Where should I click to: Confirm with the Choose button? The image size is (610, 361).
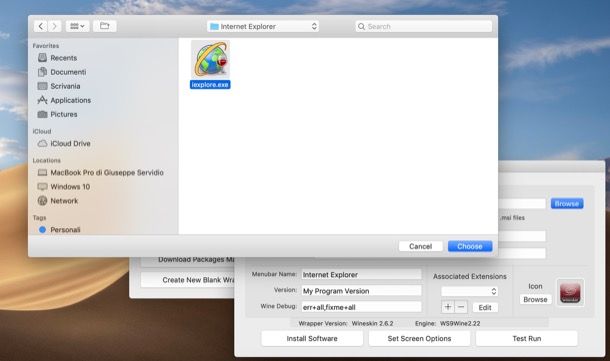point(470,246)
